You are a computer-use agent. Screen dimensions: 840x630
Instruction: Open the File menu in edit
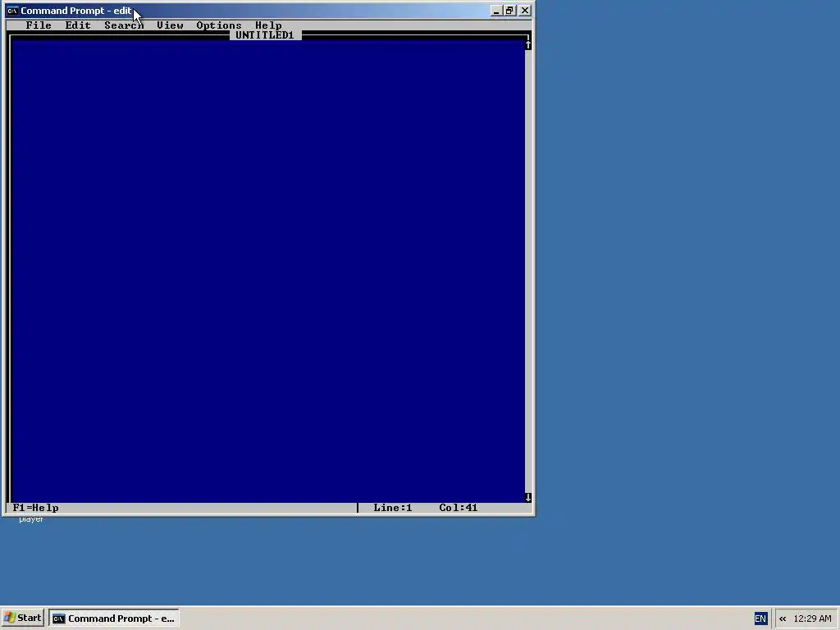[39, 25]
